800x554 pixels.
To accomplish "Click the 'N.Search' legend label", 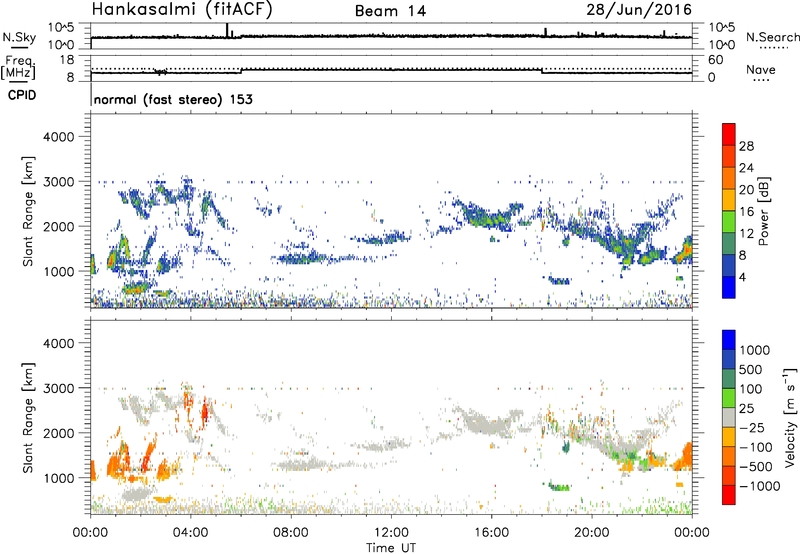I will click(772, 37).
